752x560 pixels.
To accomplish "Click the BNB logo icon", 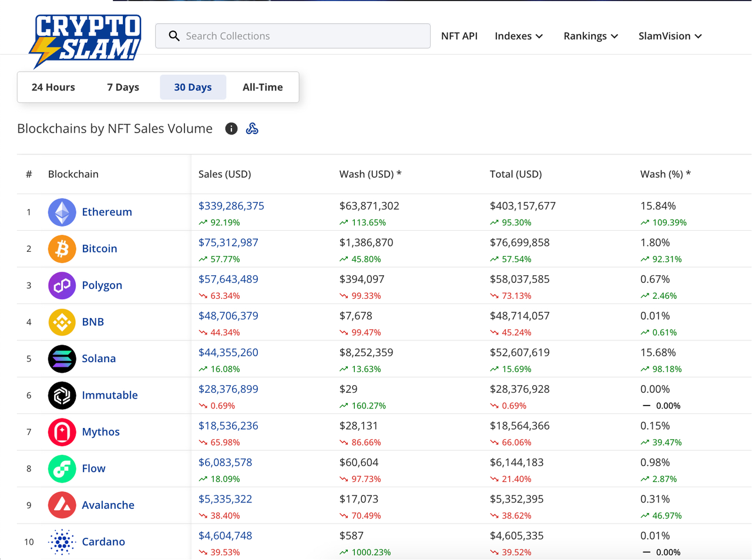I will coord(62,322).
